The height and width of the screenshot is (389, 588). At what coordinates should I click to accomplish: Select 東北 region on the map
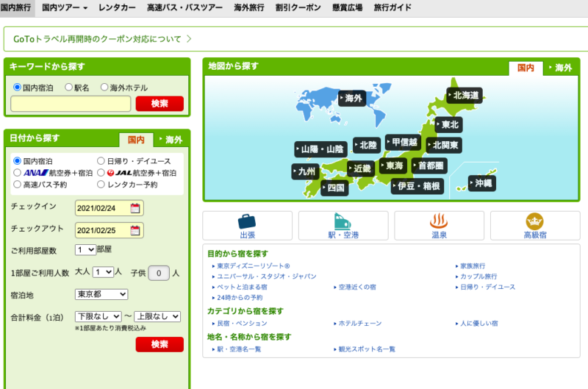point(448,124)
